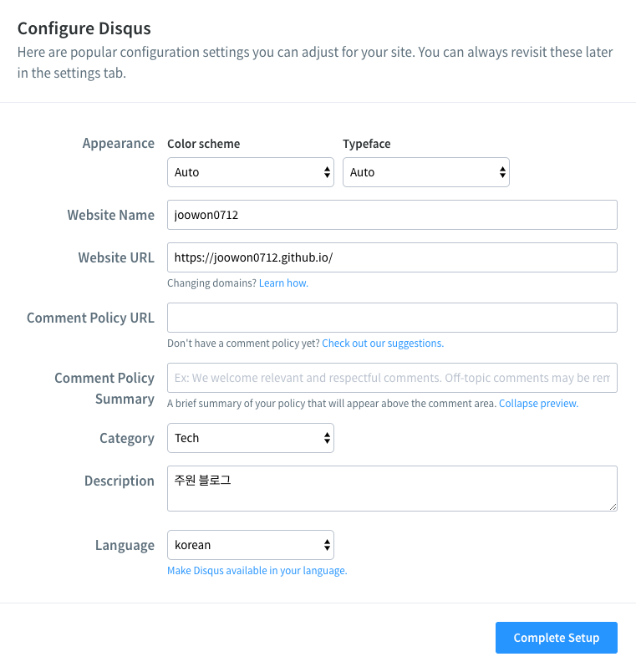Grab the Description textarea resize handle
The height and width of the screenshot is (672, 636).
pos(613,507)
